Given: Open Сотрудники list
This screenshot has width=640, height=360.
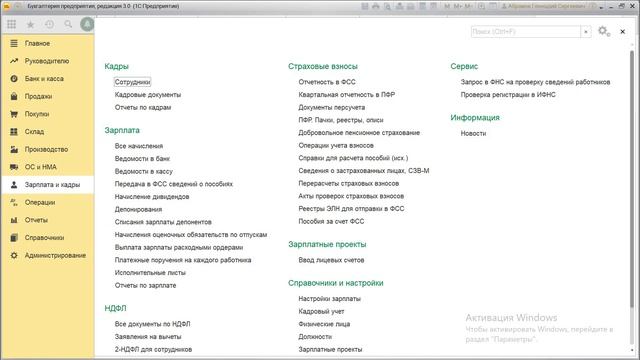Looking at the screenshot, I should [x=132, y=82].
